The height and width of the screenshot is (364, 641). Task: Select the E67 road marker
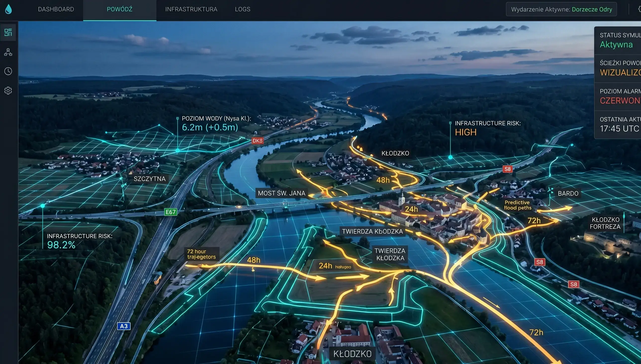(171, 212)
